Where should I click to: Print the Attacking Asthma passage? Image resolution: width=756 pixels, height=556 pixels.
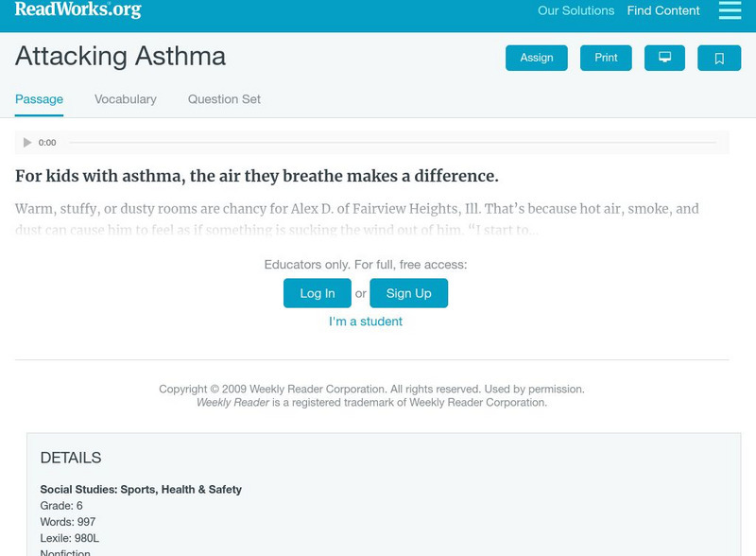point(606,57)
